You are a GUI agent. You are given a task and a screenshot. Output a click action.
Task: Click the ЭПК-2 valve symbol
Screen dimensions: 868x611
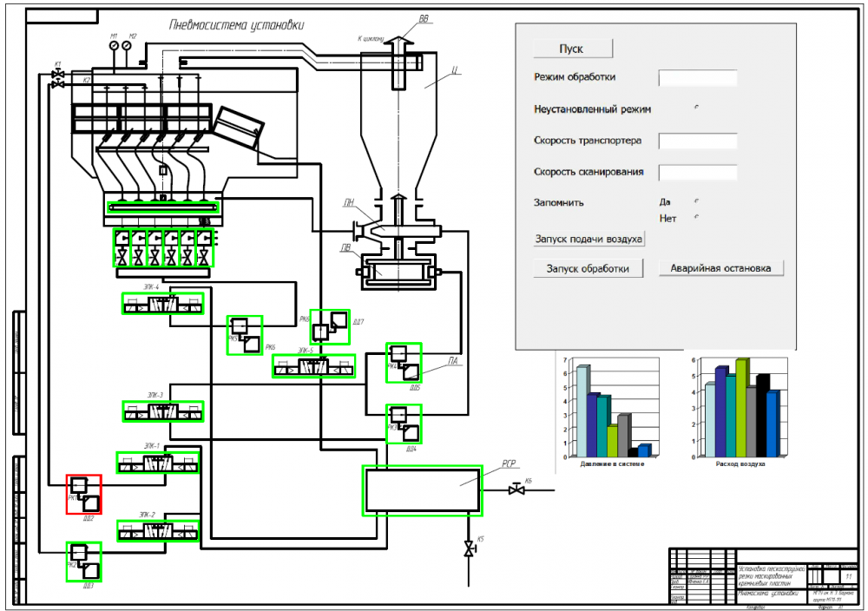click(x=157, y=529)
